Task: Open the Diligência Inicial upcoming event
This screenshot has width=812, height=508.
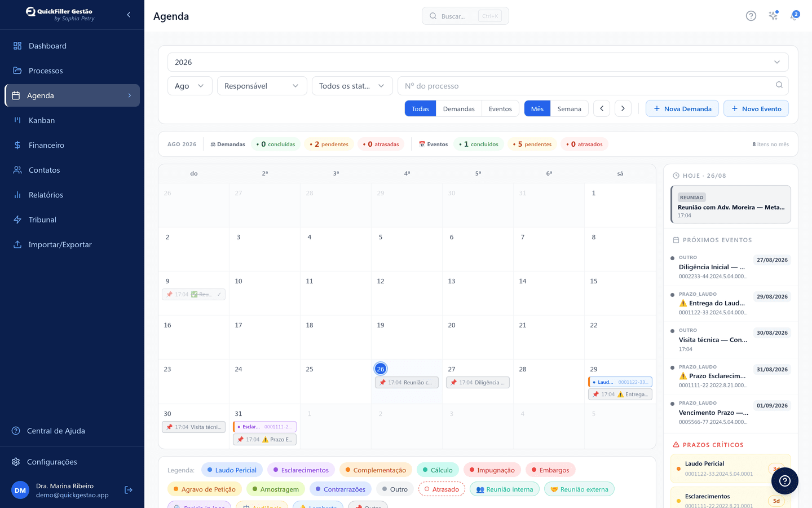Action: point(731,267)
